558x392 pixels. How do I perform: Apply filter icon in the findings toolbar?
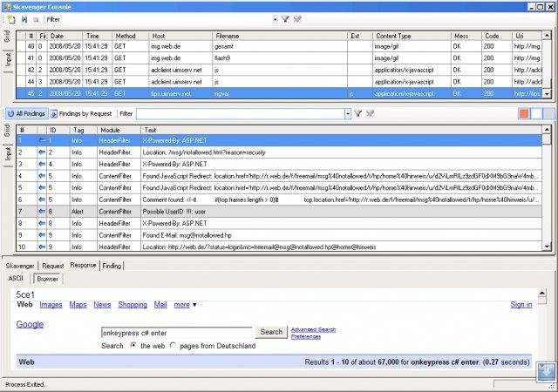click(x=358, y=113)
